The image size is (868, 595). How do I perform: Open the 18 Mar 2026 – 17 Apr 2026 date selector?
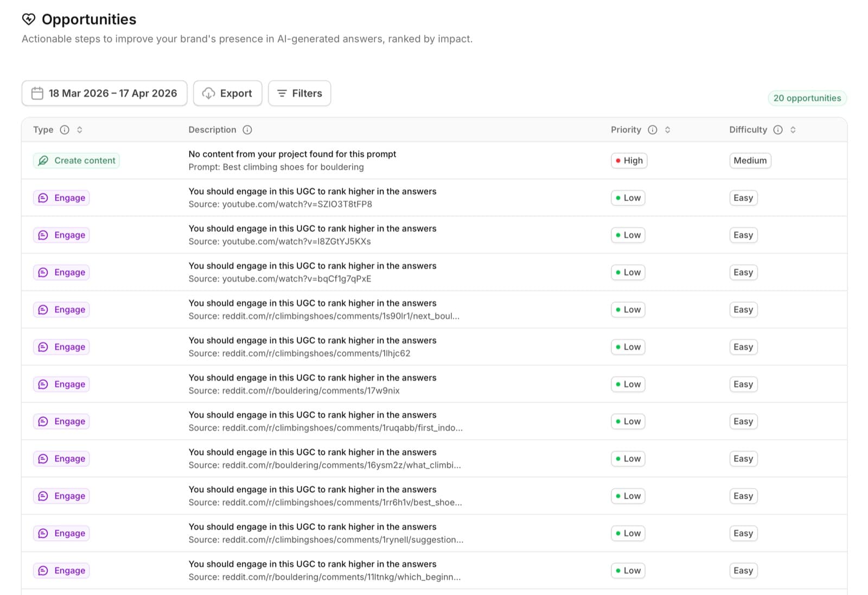[x=104, y=93]
